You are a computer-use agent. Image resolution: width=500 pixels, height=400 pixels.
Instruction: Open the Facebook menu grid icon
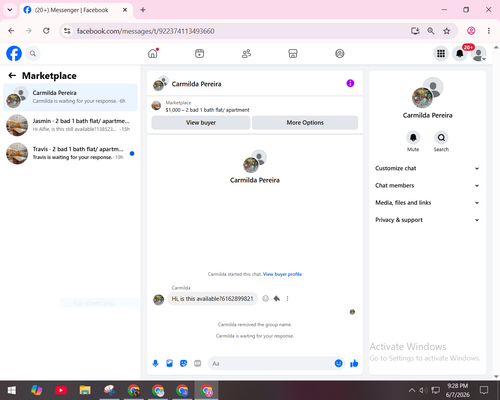coord(441,53)
